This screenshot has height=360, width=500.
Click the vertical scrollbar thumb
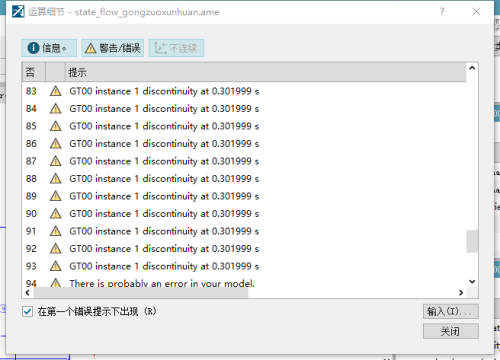[x=472, y=241]
